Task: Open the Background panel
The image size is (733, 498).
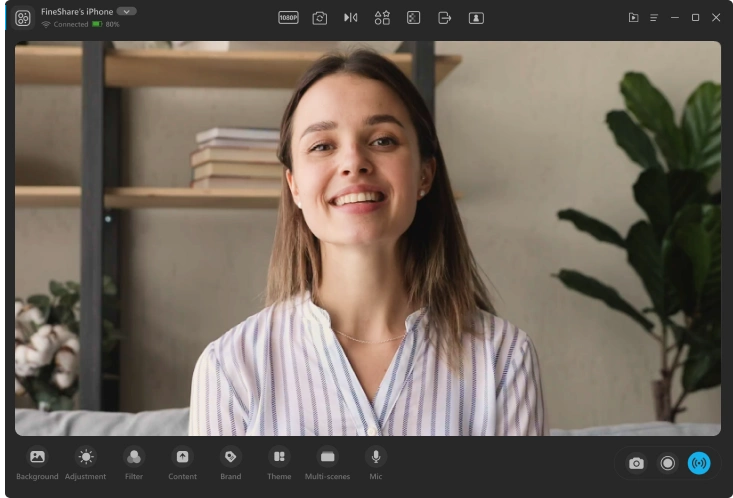Action: tap(37, 457)
